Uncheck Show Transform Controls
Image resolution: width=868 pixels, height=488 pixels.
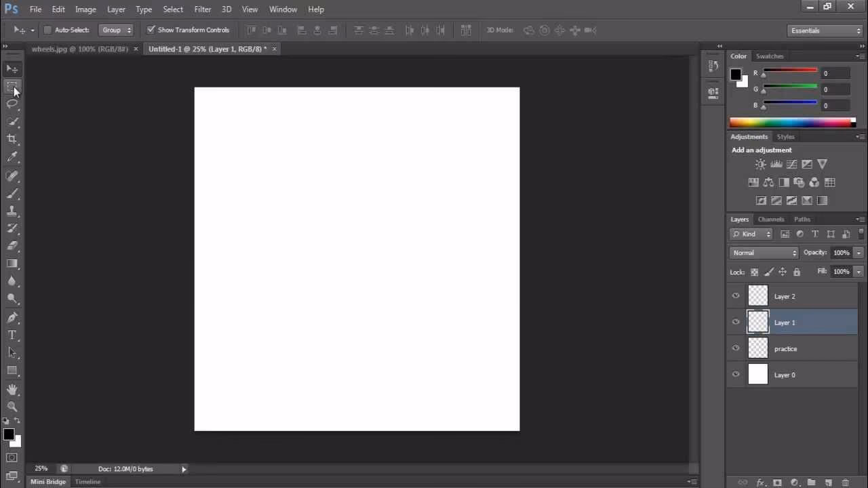coord(151,30)
